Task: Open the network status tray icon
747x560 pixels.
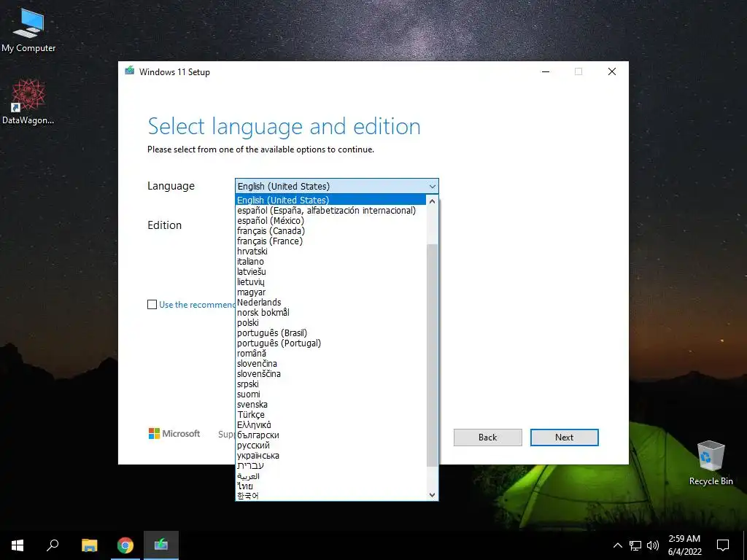Action: (635, 545)
